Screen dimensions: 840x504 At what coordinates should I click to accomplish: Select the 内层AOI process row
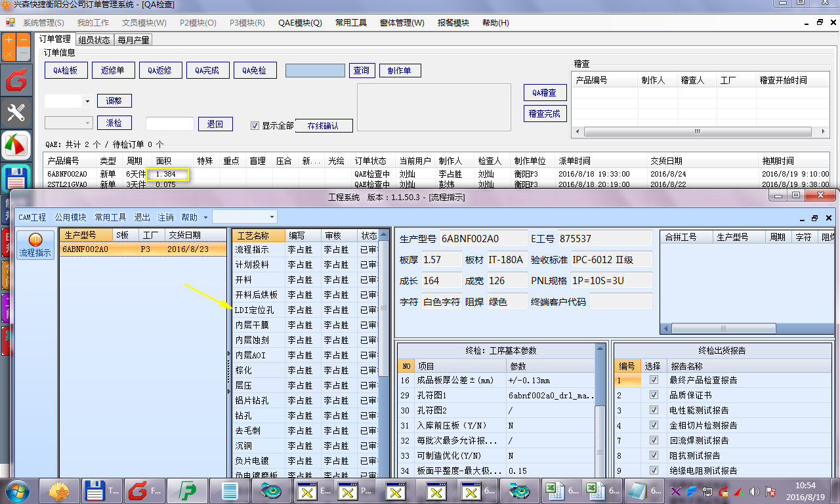(x=306, y=355)
